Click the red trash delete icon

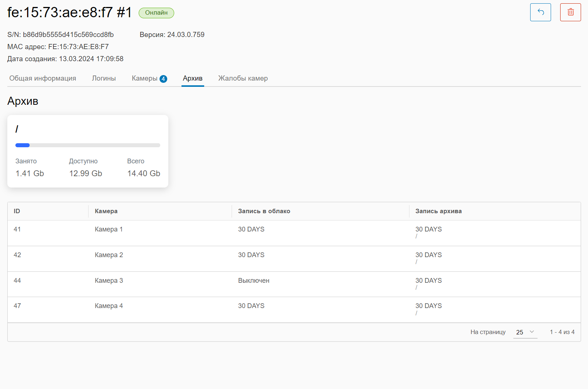click(570, 12)
